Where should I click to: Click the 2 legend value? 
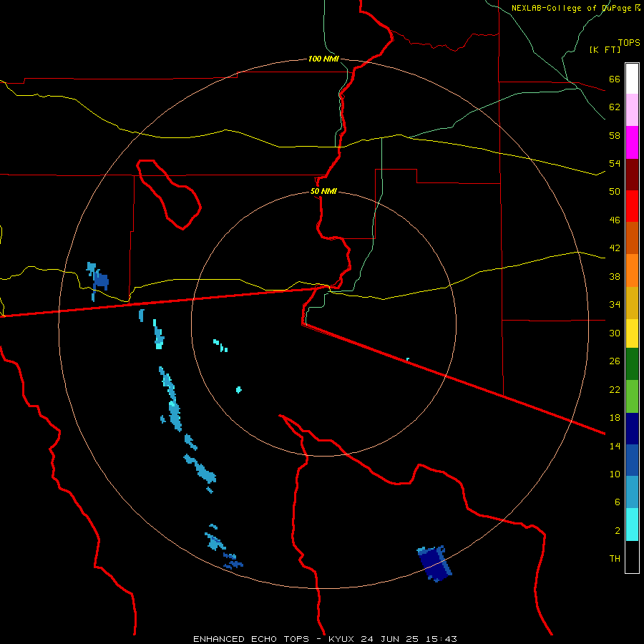[618, 531]
